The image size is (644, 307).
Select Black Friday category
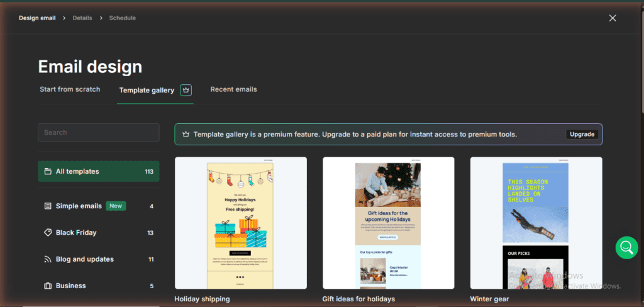coord(99,233)
